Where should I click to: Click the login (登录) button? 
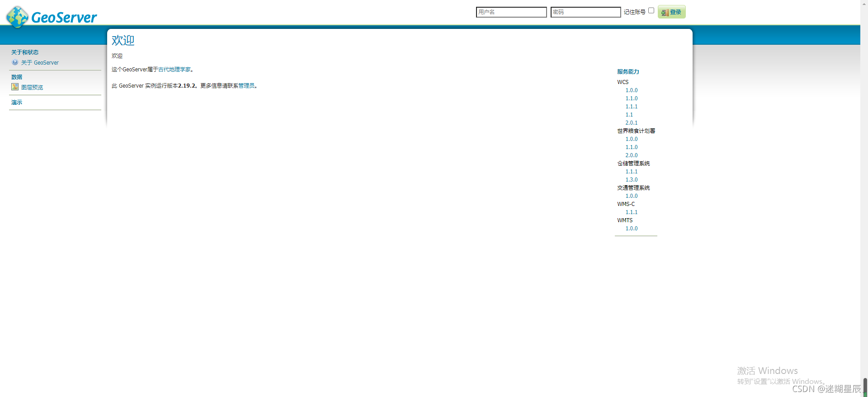672,12
